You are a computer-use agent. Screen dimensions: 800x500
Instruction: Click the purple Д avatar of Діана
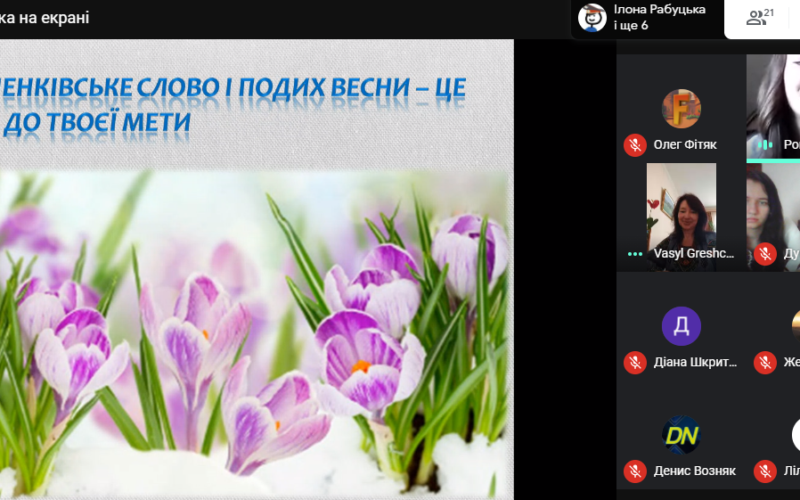pyautogui.click(x=681, y=326)
